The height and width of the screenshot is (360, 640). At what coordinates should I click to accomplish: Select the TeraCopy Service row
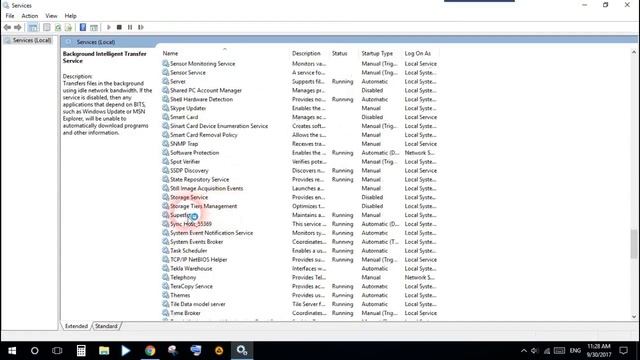pyautogui.click(x=300, y=287)
